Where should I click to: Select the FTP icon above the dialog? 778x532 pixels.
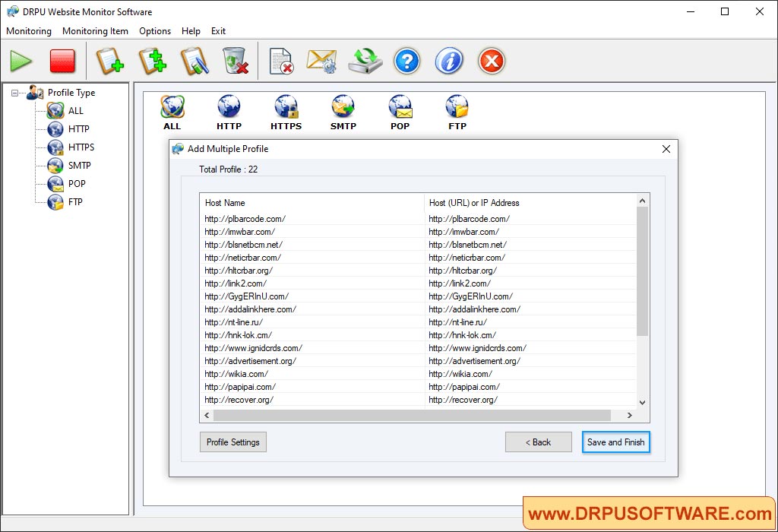point(457,106)
